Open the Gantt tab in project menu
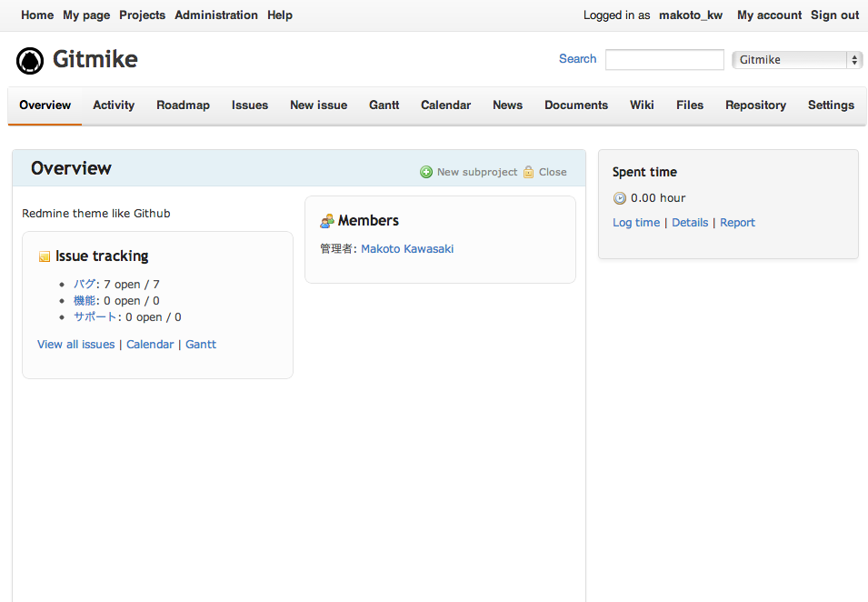Screen dimensions: 868x602 pos(384,105)
